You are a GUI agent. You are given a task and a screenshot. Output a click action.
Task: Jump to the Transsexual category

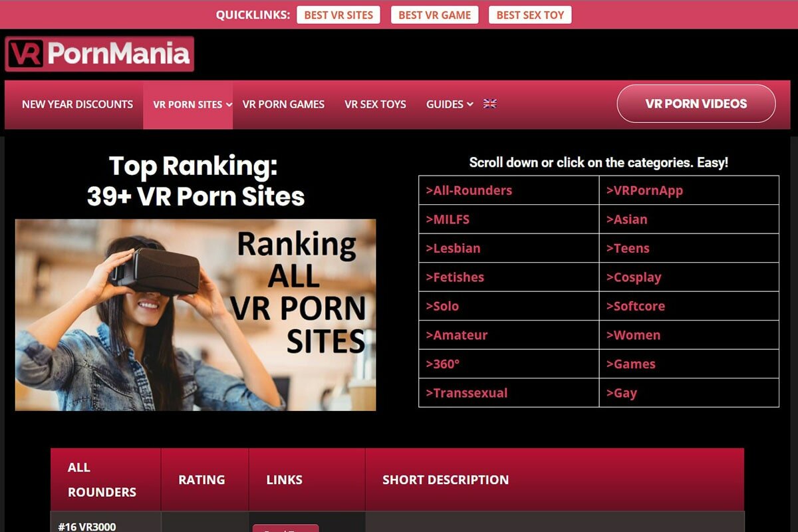coord(466,393)
